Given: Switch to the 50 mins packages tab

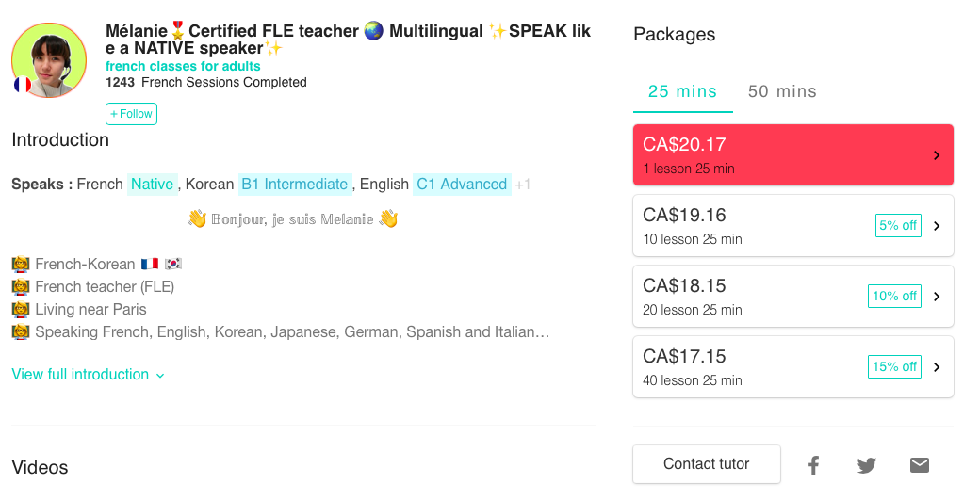Looking at the screenshot, I should click(x=782, y=91).
